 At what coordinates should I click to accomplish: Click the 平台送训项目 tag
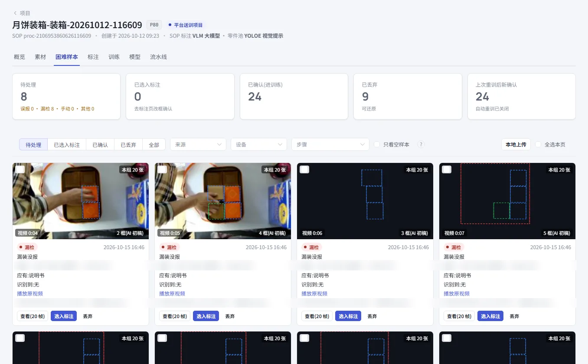[186, 25]
